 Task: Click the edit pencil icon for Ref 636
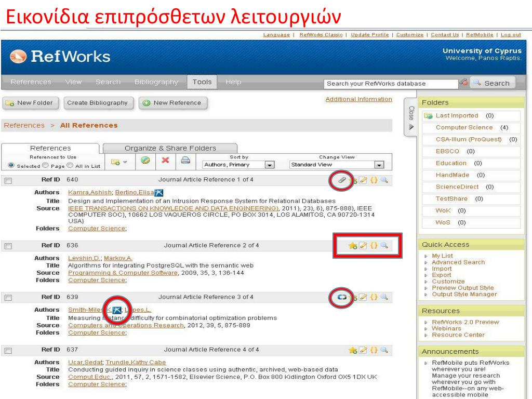click(x=363, y=245)
